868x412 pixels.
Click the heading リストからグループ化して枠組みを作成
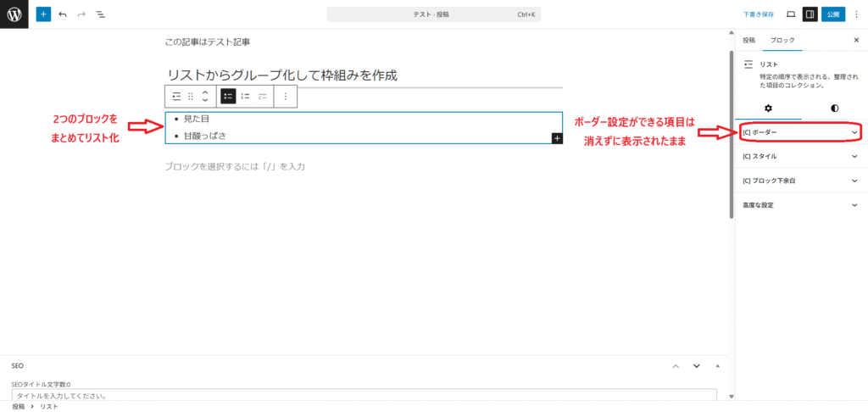pyautogui.click(x=282, y=75)
